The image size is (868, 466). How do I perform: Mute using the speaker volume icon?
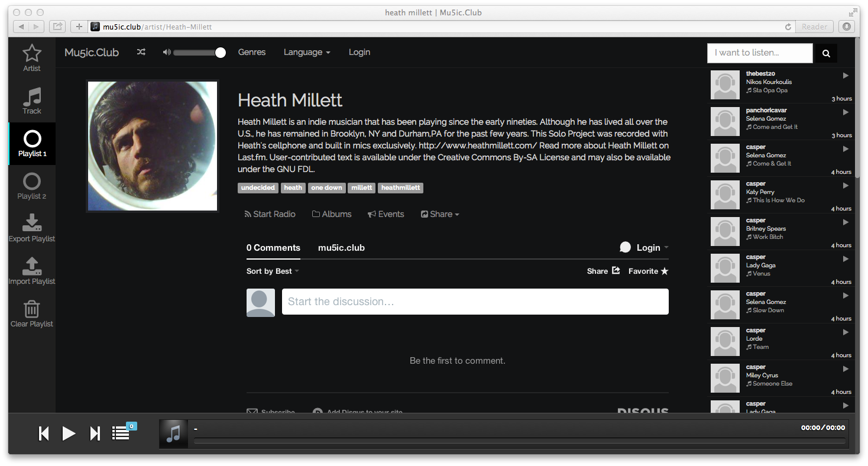pos(167,52)
